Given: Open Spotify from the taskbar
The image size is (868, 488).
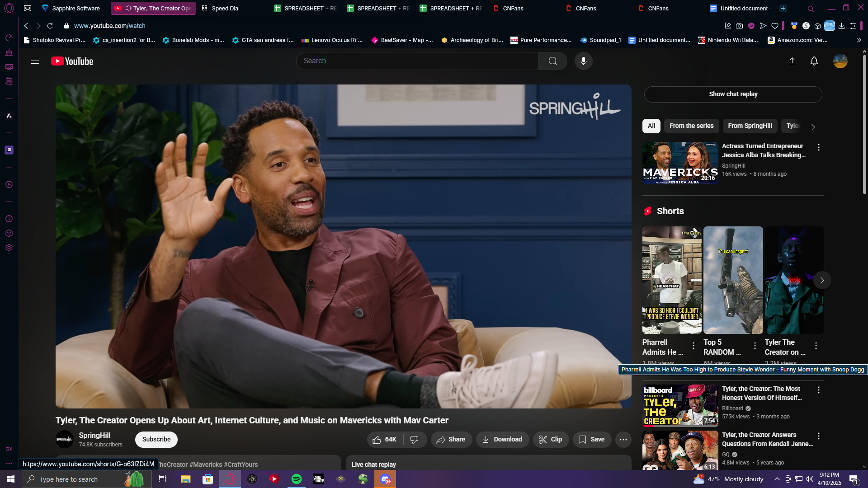Looking at the screenshot, I should pyautogui.click(x=297, y=479).
